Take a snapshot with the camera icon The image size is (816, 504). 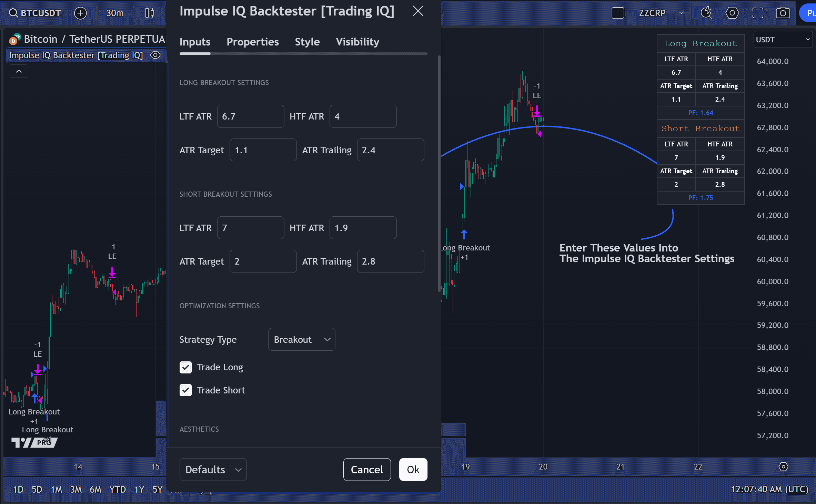[x=783, y=13]
